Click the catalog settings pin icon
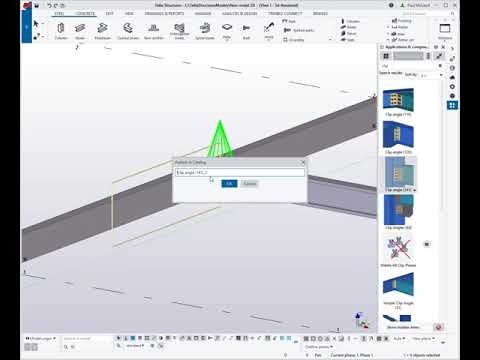 (439, 56)
